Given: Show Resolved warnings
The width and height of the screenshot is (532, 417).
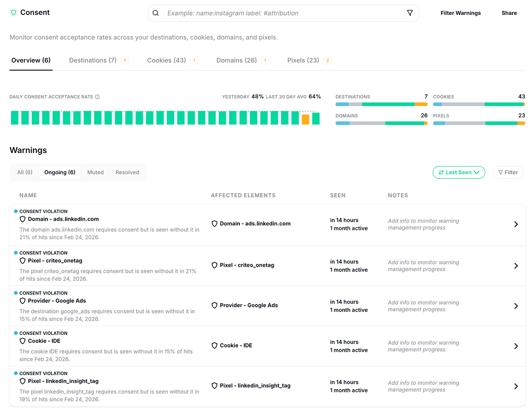Looking at the screenshot, I should (127, 172).
